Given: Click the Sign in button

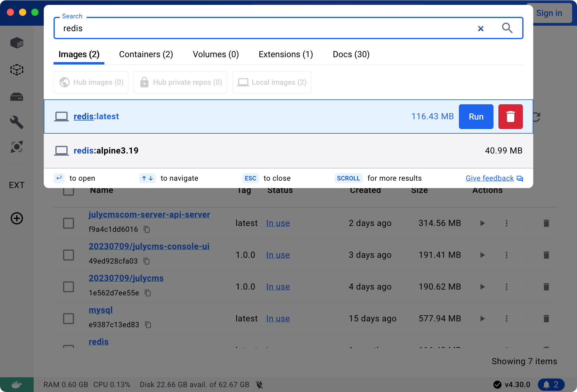Looking at the screenshot, I should (x=549, y=13).
